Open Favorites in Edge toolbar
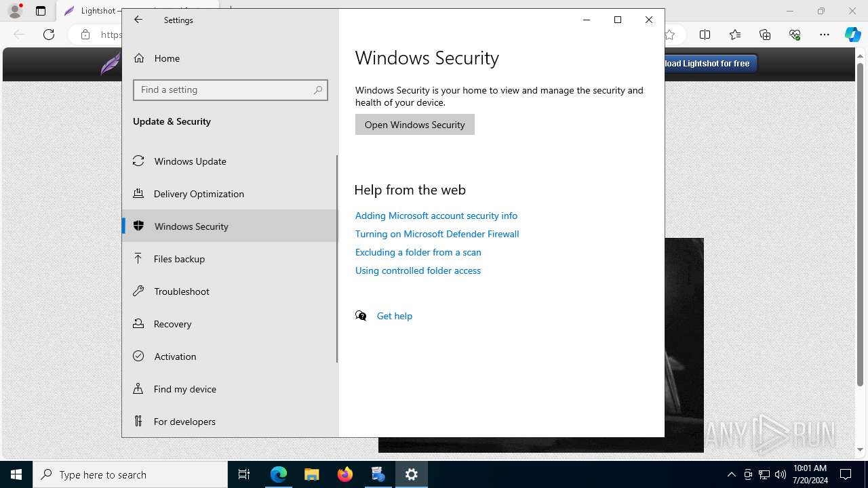The image size is (868, 488). (x=735, y=35)
